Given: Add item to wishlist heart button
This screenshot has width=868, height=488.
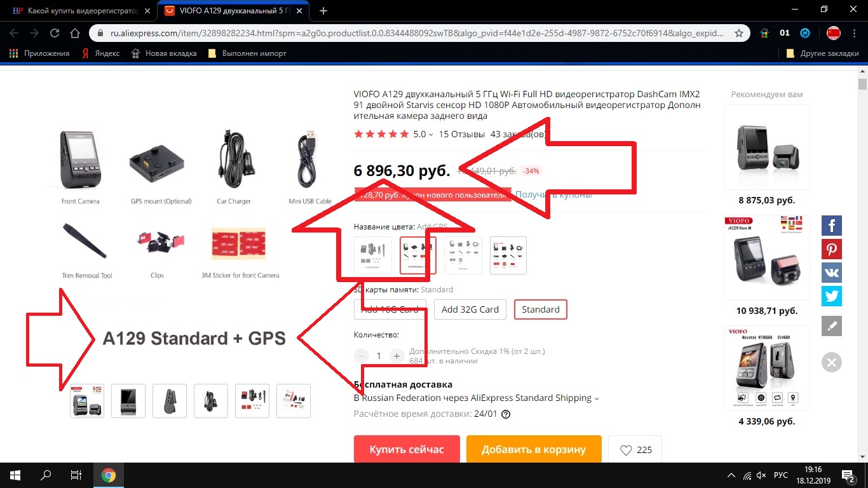Looking at the screenshot, I should pyautogui.click(x=635, y=450).
